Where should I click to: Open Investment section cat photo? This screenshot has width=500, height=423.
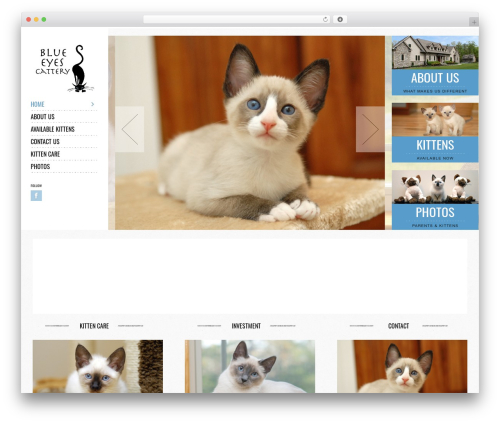coord(250,366)
